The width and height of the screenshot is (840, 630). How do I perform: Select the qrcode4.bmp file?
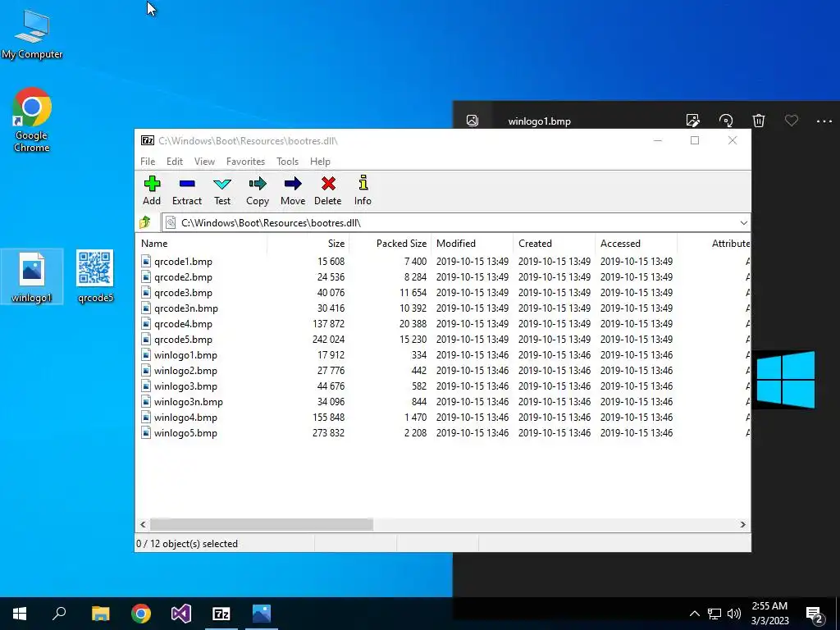pos(183,323)
